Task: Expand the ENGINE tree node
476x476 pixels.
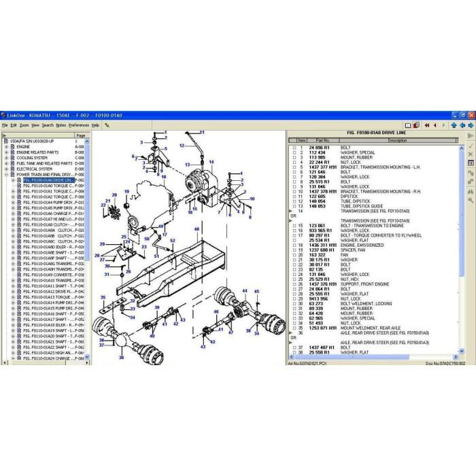Action: pos(6,147)
